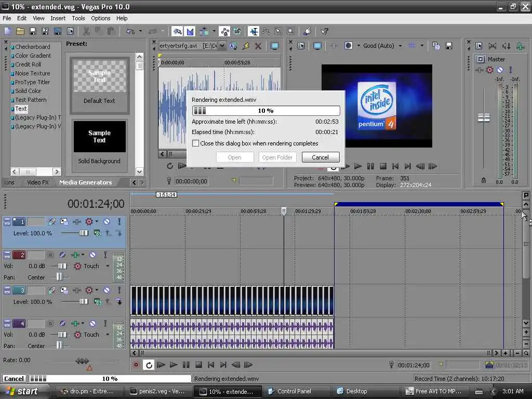Mute video track 3

pyautogui.click(x=107, y=290)
